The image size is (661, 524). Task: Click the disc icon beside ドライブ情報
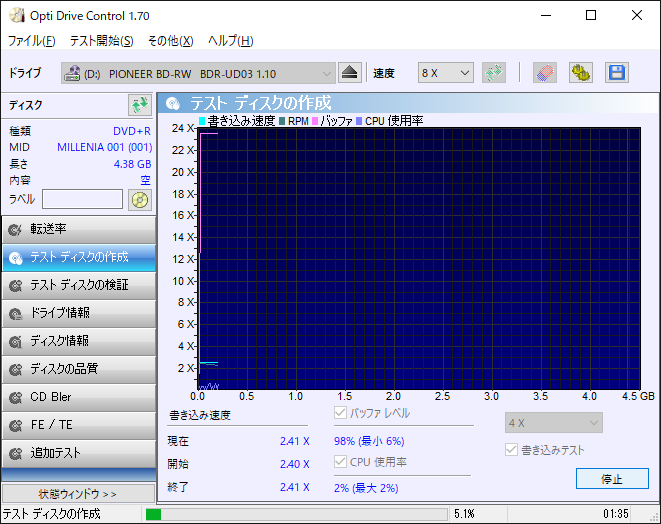(16, 314)
